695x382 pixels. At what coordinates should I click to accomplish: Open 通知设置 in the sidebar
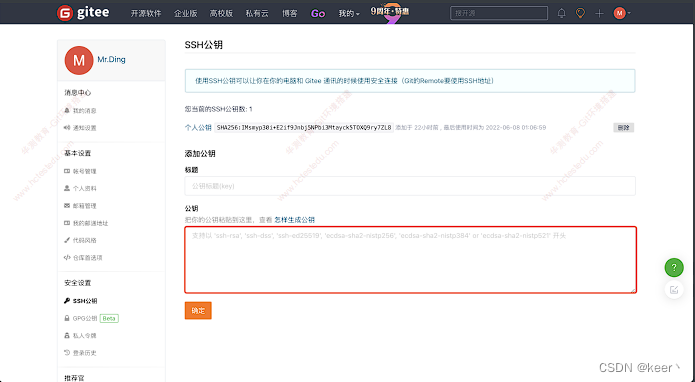pyautogui.click(x=80, y=128)
